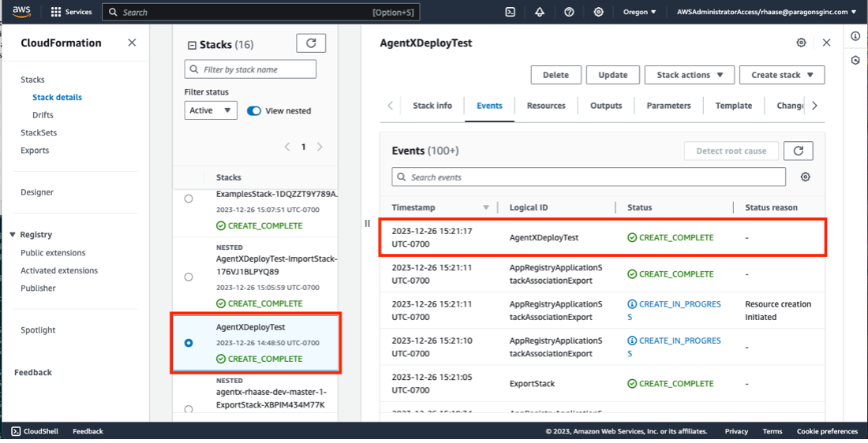Switch to the Template tab
Image resolution: width=868 pixels, height=443 pixels.
(x=734, y=106)
